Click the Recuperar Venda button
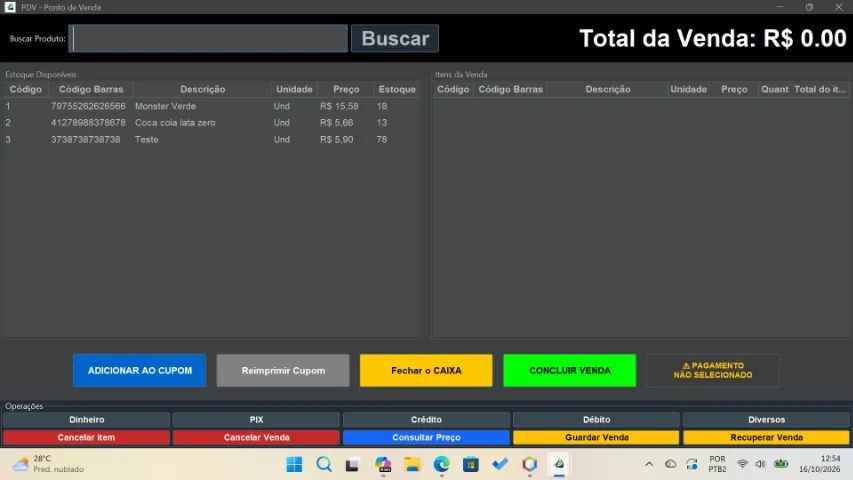Viewport: 853px width, 480px height. pos(767,438)
